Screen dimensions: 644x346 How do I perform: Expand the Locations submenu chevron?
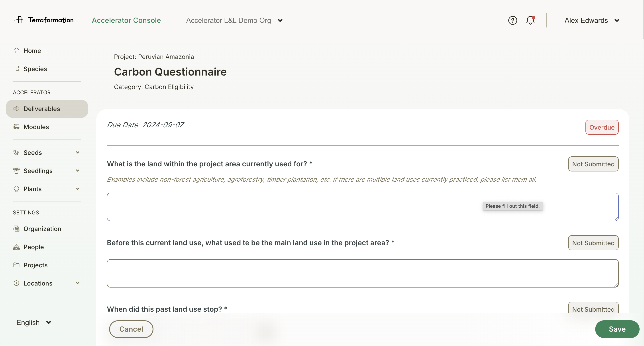tap(77, 283)
